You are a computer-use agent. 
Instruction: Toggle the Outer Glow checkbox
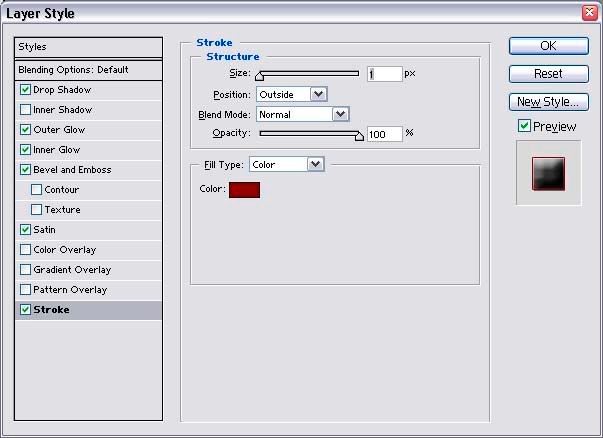point(25,130)
